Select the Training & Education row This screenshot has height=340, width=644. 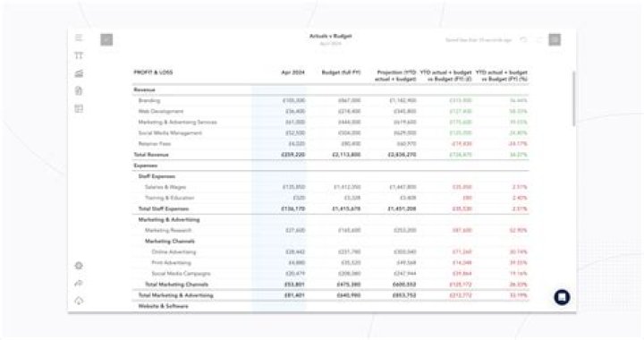click(x=331, y=198)
